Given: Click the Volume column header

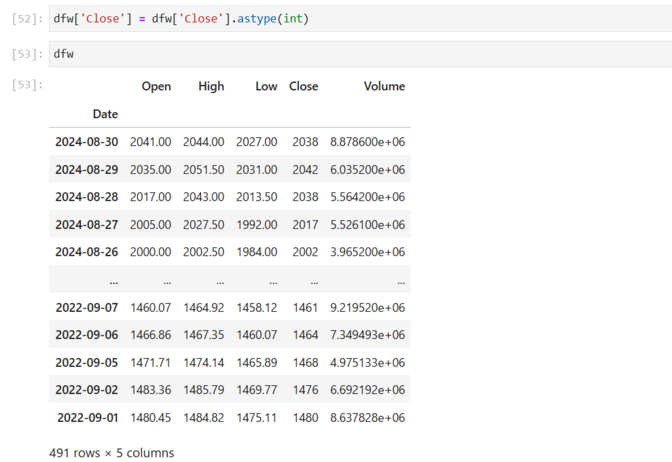Looking at the screenshot, I should tap(384, 87).
